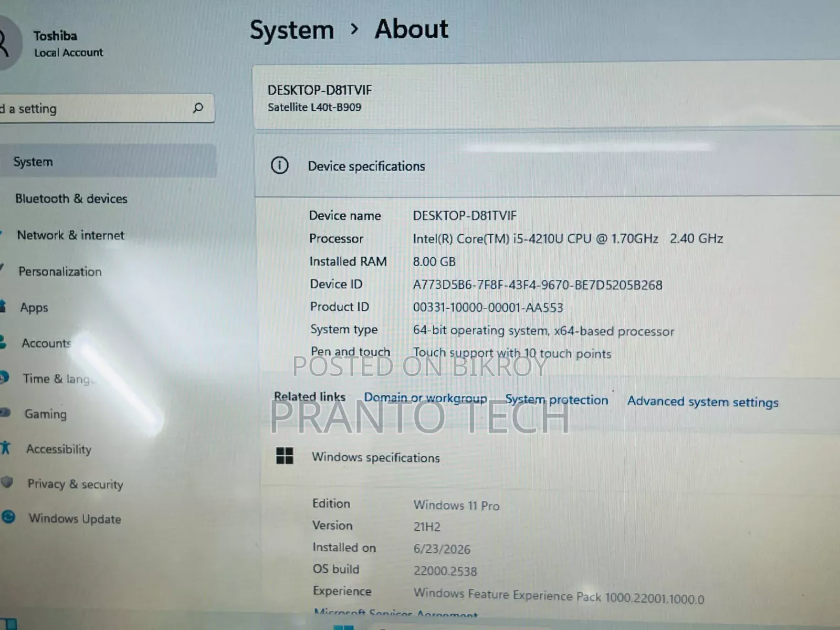Screen dimensions: 840x630
Task: Collapse the Device specifications section
Action: tap(547, 166)
